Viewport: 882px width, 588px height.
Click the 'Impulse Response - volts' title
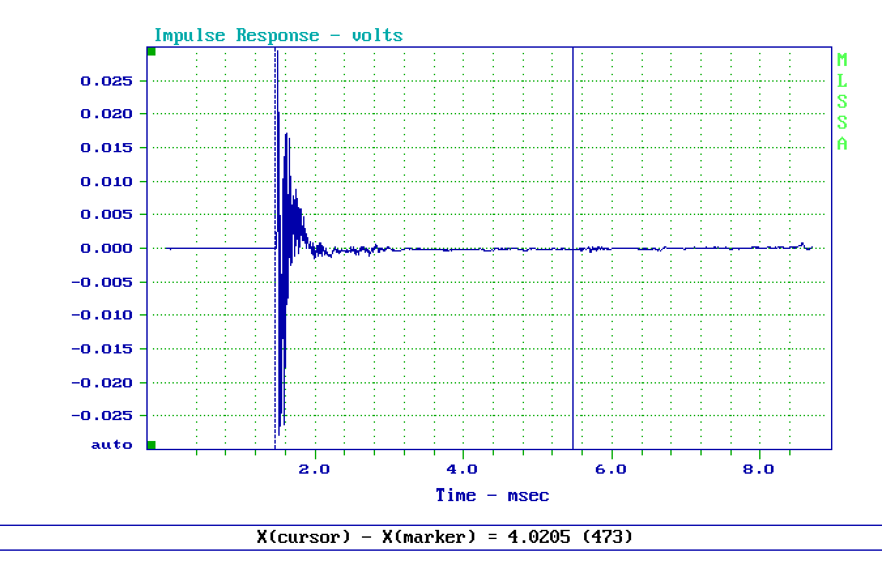coord(278,35)
